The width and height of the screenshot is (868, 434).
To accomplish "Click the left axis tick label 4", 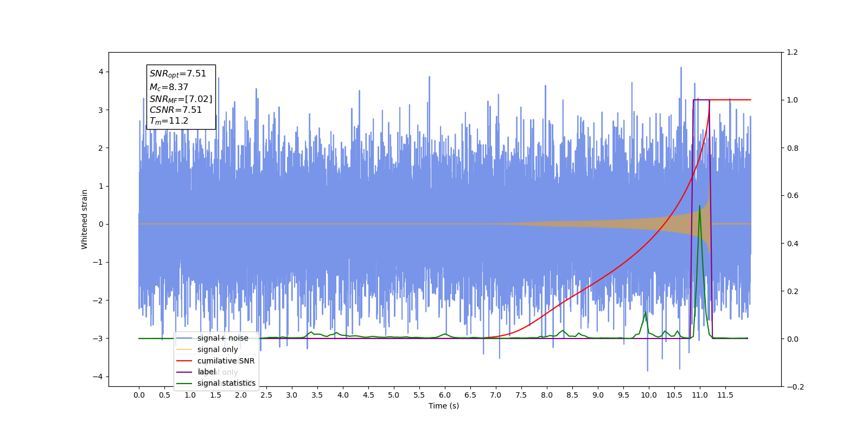I will (x=101, y=72).
